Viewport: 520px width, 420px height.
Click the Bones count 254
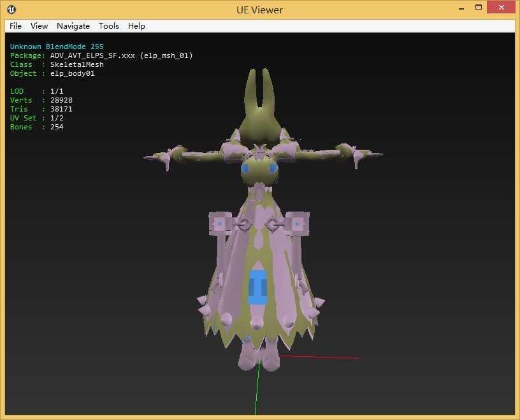tap(57, 127)
